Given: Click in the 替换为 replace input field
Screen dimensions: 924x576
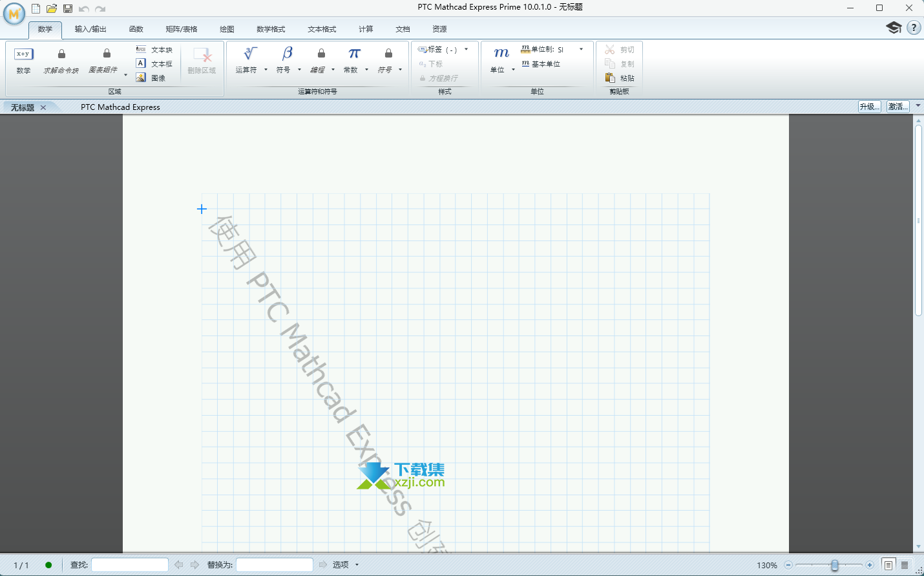Looking at the screenshot, I should pos(275,565).
